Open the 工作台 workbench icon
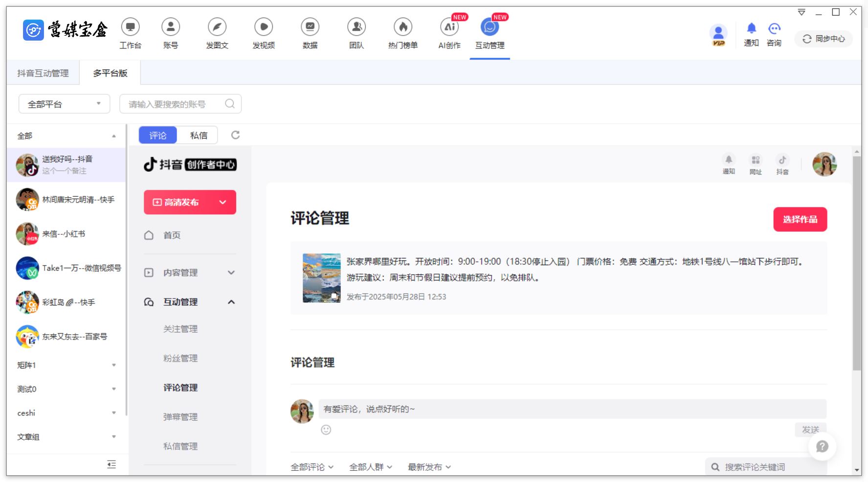The width and height of the screenshot is (868, 482). [130, 27]
